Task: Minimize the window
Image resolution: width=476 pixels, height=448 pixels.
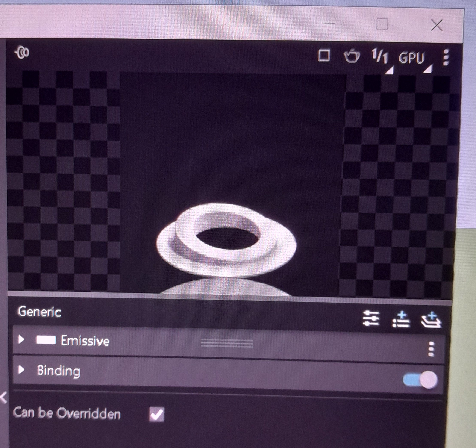Action: [x=329, y=23]
